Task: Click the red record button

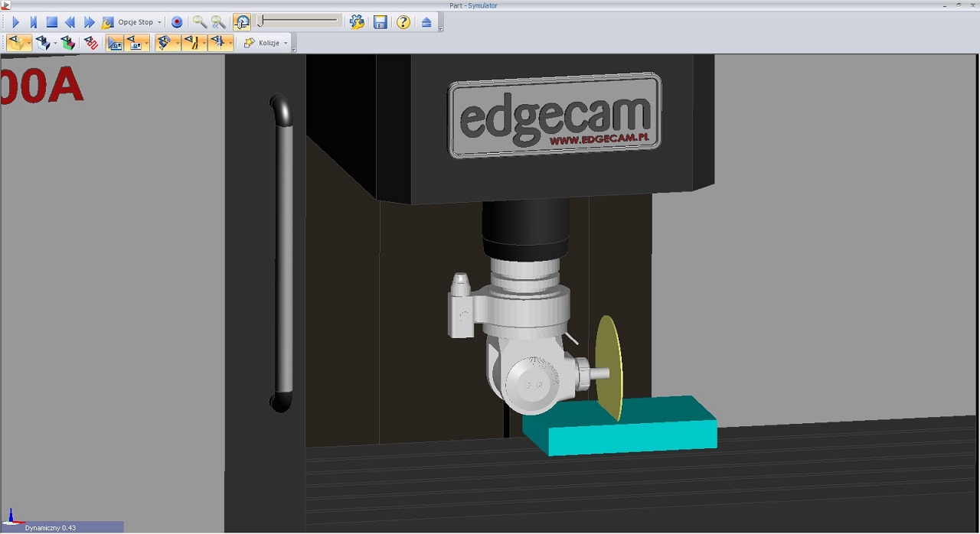Action: [x=177, y=22]
